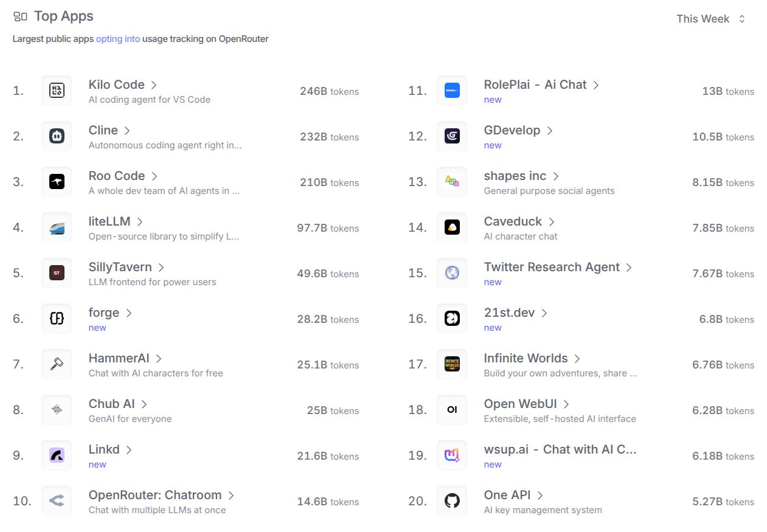Viewport: 767px width, 532px height.
Task: Open the shapes inc app link
Action: pyautogui.click(x=515, y=176)
